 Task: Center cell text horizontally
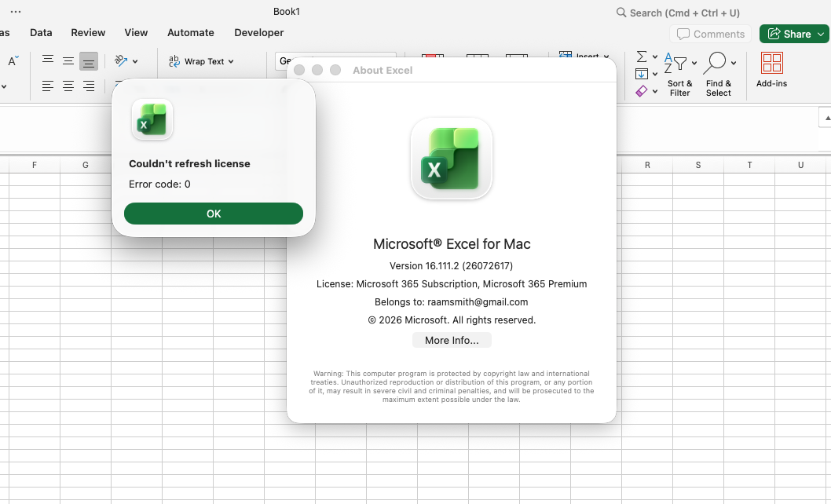[68, 86]
